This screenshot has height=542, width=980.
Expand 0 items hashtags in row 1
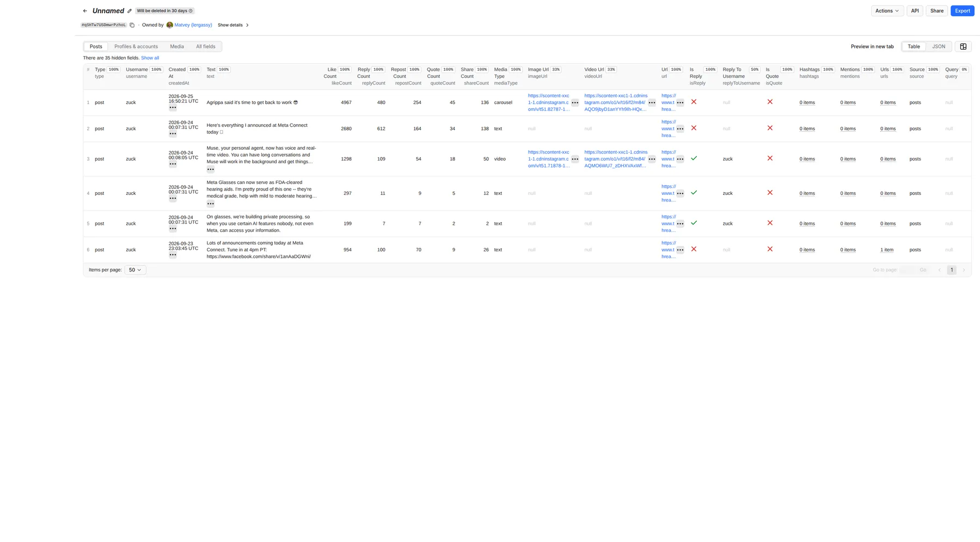pyautogui.click(x=807, y=102)
